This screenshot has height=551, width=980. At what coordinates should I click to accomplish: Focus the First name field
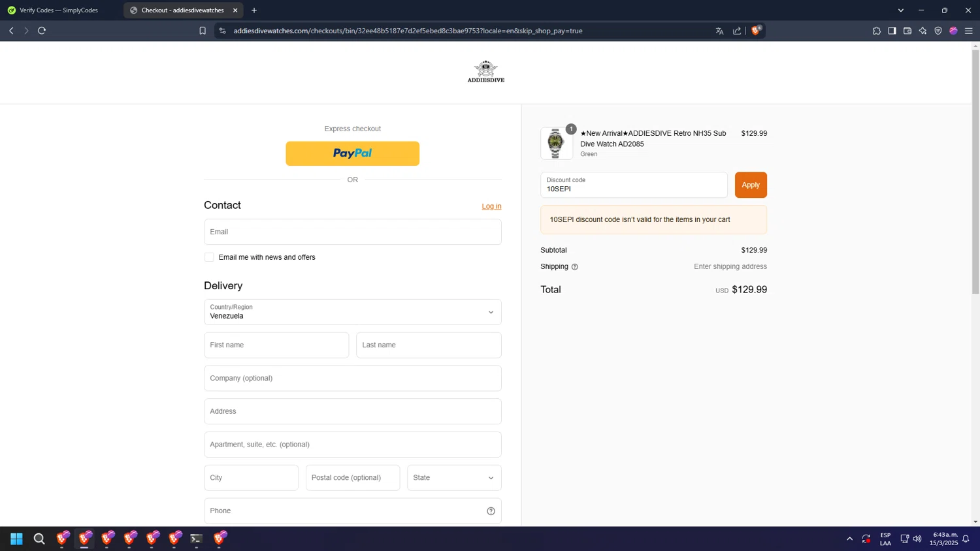click(276, 345)
